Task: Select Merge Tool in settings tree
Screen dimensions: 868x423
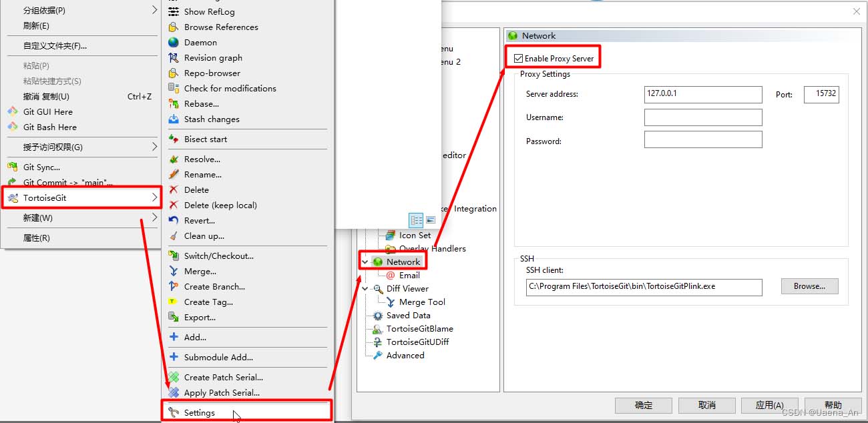Action: [x=422, y=302]
